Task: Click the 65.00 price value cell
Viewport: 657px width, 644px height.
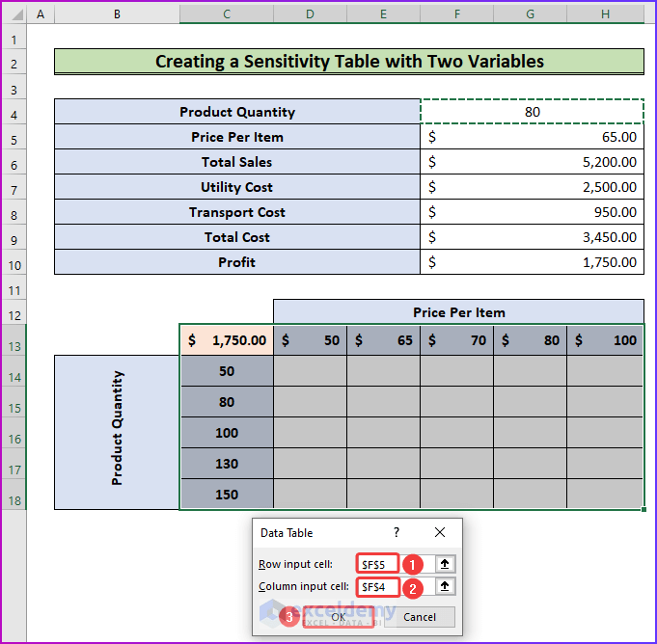Action: point(533,137)
